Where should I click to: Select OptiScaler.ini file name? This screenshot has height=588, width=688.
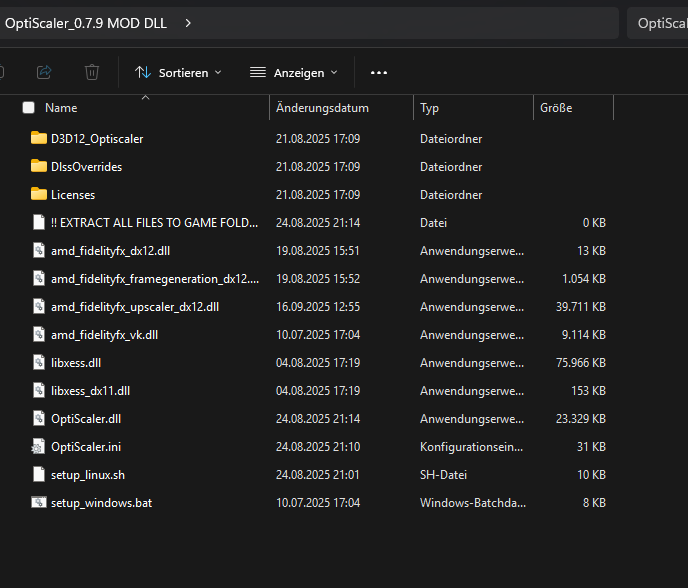click(x=86, y=447)
